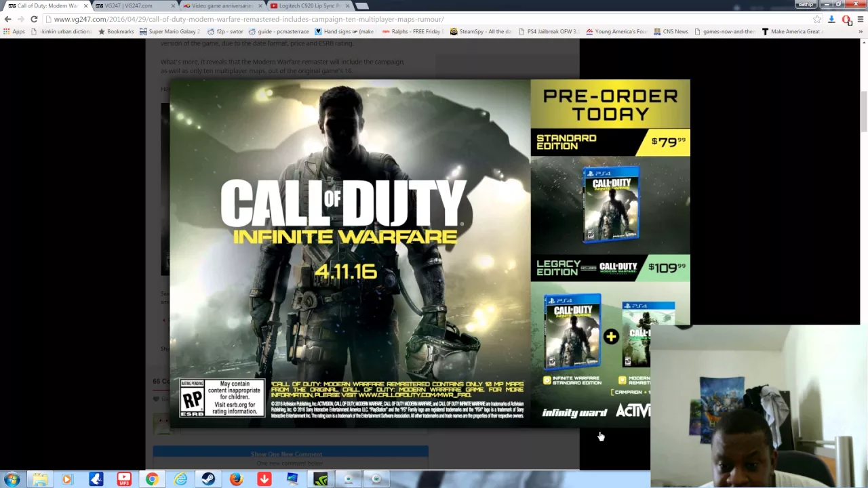Click the red extension icon in the Chrome toolbar
The image size is (868, 488).
(x=846, y=19)
